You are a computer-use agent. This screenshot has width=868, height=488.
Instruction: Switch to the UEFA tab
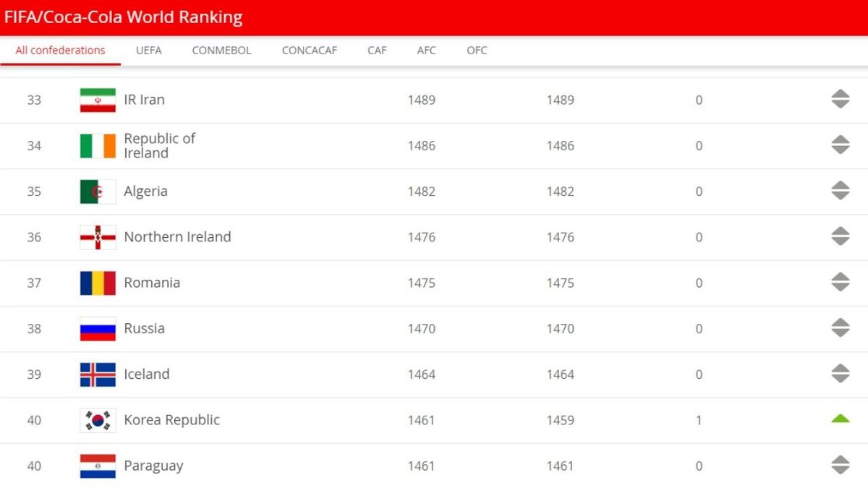click(x=149, y=51)
